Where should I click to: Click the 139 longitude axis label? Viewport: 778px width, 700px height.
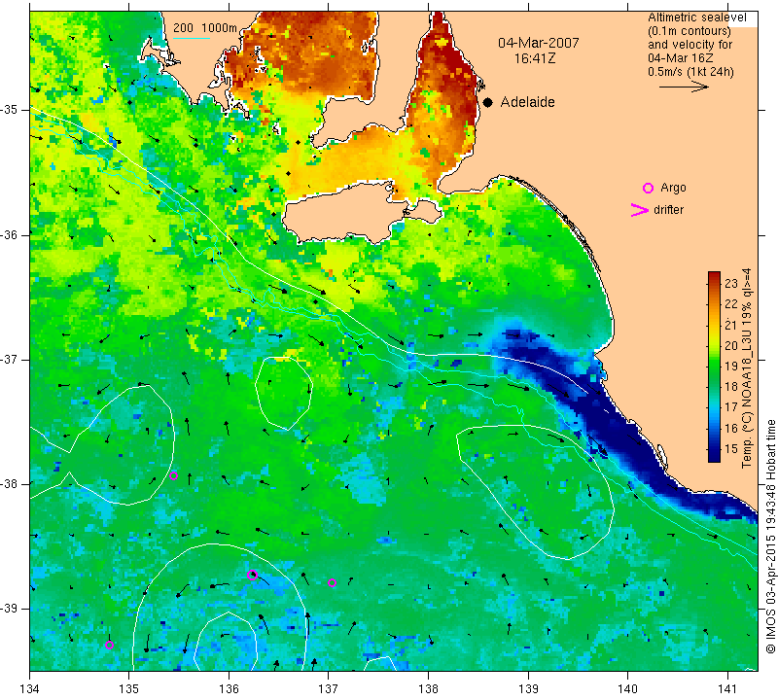tap(528, 689)
